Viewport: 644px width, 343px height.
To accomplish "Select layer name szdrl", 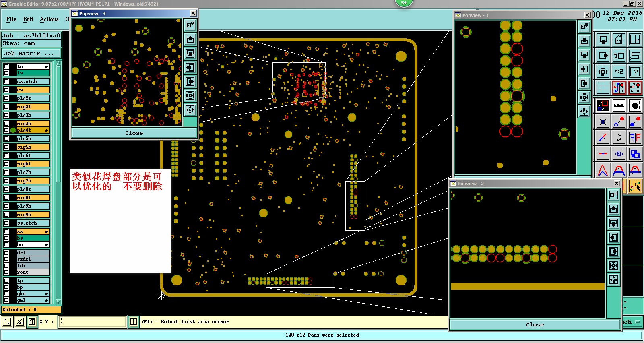I will (x=33, y=259).
